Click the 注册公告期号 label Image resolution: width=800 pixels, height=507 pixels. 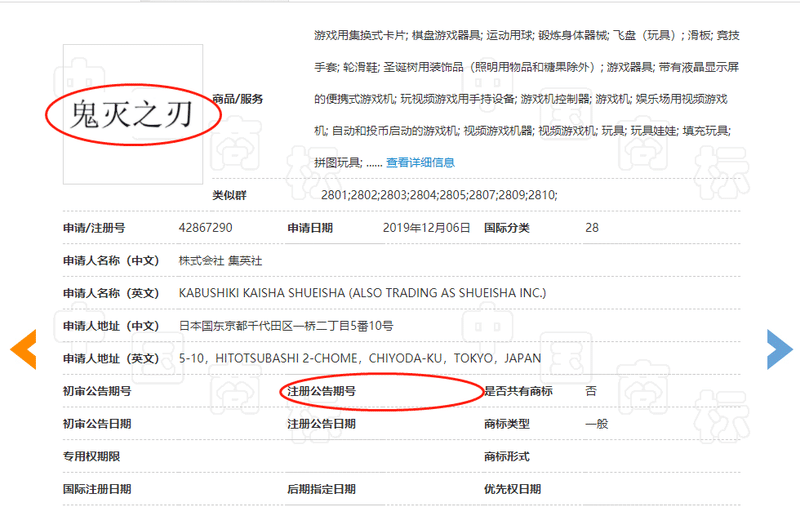(x=321, y=391)
